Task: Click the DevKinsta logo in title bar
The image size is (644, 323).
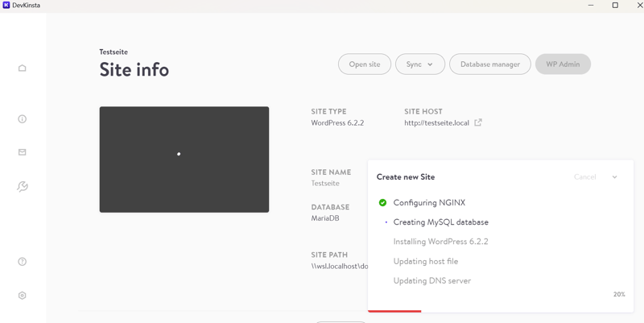Action: click(6, 6)
